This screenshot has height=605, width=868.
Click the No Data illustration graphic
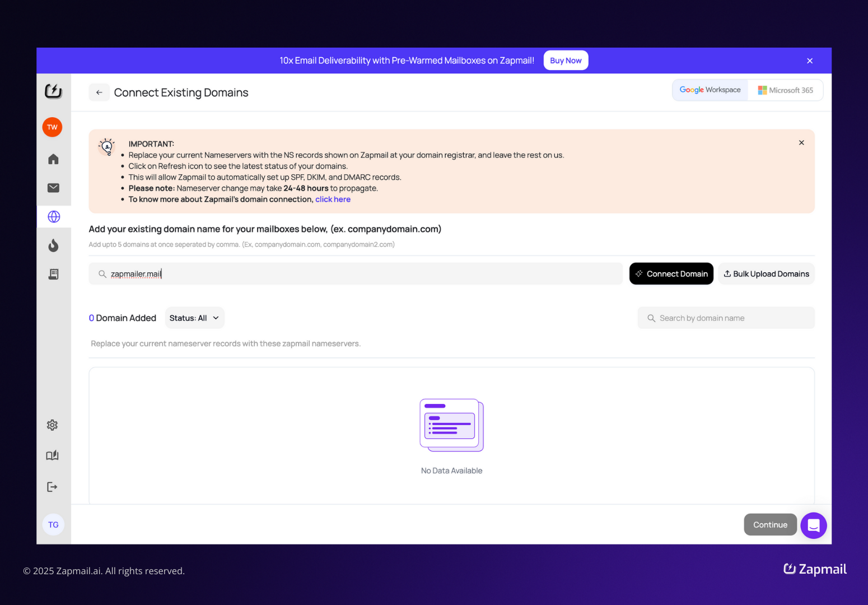point(451,425)
